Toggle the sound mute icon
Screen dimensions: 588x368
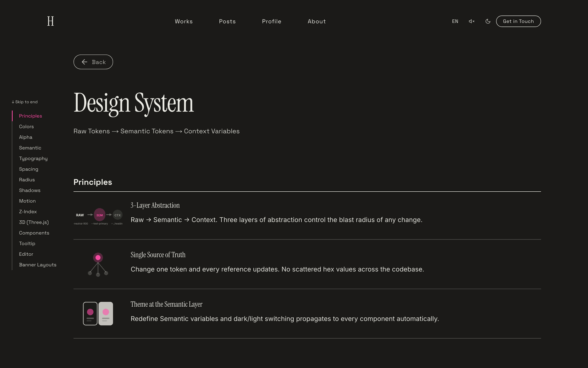pyautogui.click(x=472, y=21)
